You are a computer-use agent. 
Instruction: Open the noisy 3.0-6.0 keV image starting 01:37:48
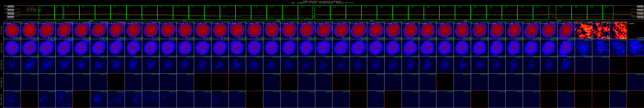click(618, 30)
